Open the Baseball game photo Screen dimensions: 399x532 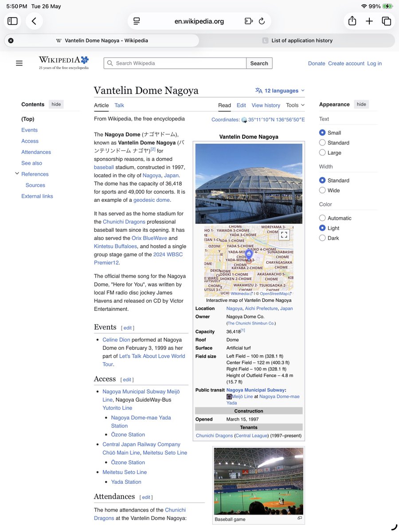point(258,481)
